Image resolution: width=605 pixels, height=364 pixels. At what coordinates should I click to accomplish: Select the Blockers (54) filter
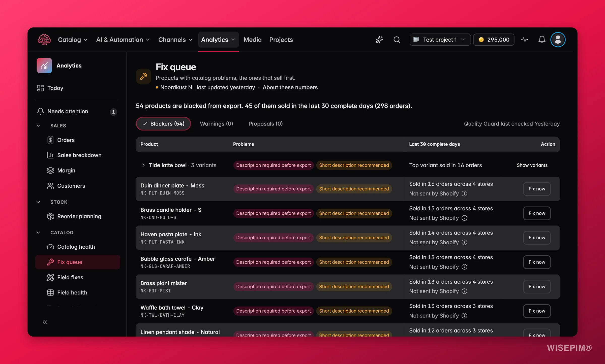pyautogui.click(x=163, y=124)
